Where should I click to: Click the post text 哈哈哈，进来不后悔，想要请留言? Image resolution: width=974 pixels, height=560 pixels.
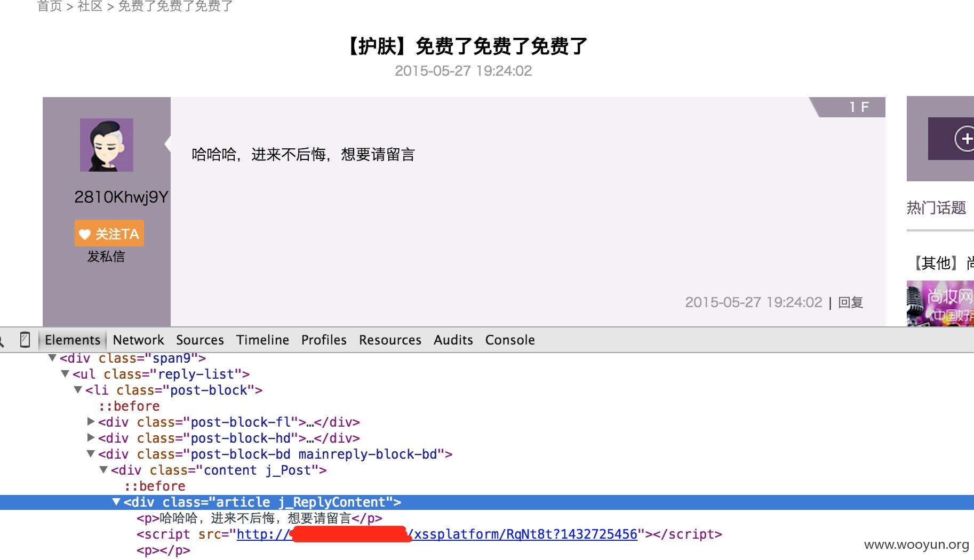[303, 155]
